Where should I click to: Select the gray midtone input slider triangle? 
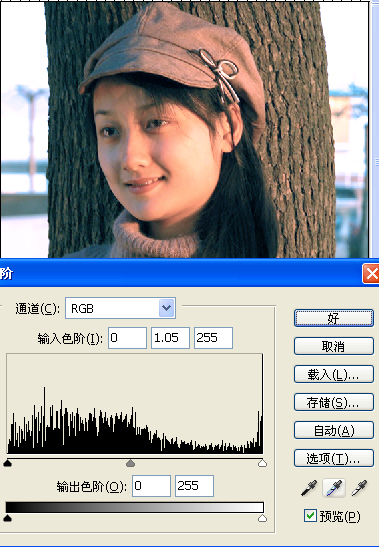point(130,463)
